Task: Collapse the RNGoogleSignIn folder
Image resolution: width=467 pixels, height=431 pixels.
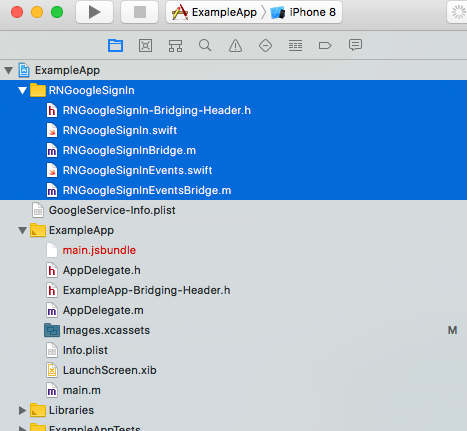Action: point(22,90)
